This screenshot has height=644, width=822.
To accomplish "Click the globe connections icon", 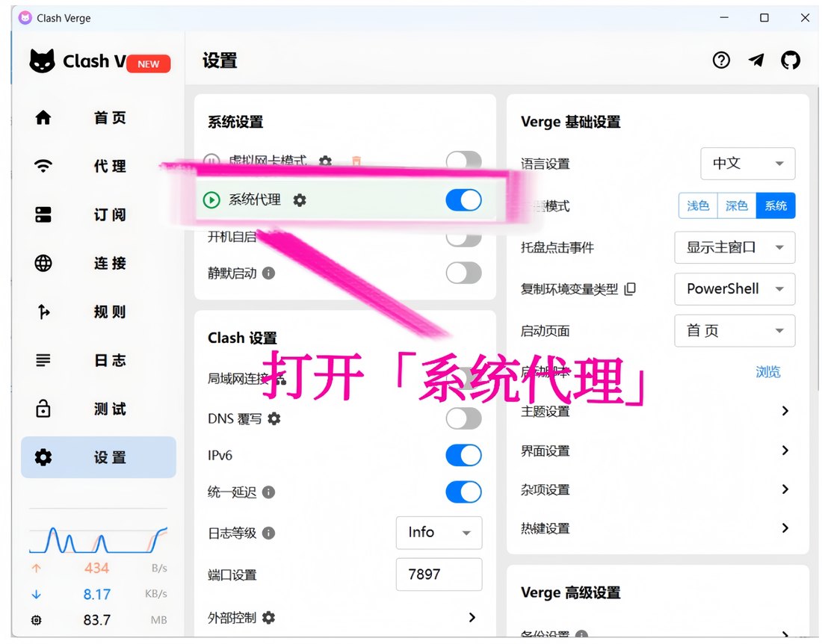I will pyautogui.click(x=43, y=263).
